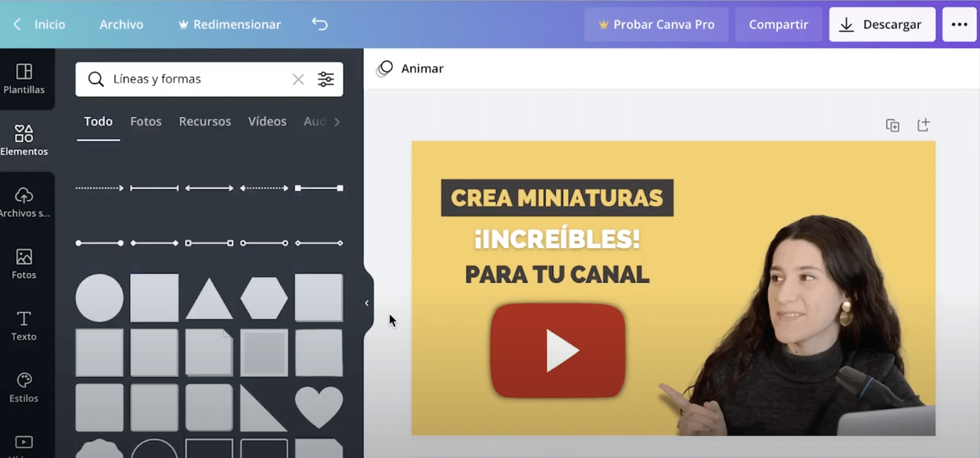Screen dimensions: 980x458
Task: Switch to the partially visible Audio tab
Action: tap(315, 121)
